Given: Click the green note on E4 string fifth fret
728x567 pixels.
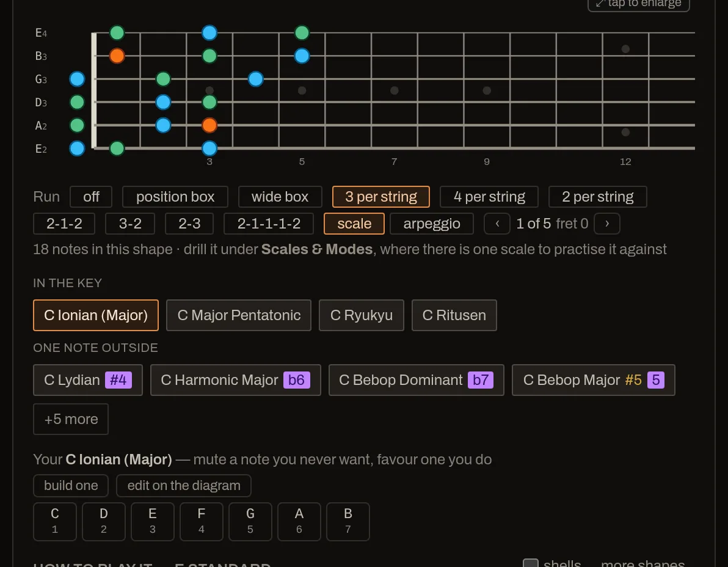Looking at the screenshot, I should coord(302,32).
